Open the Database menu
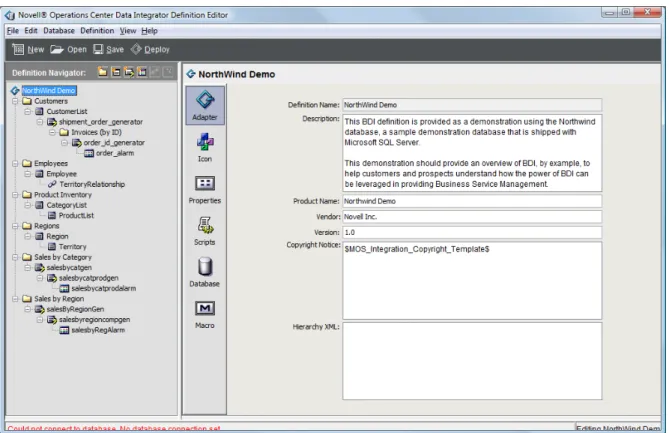 59,31
